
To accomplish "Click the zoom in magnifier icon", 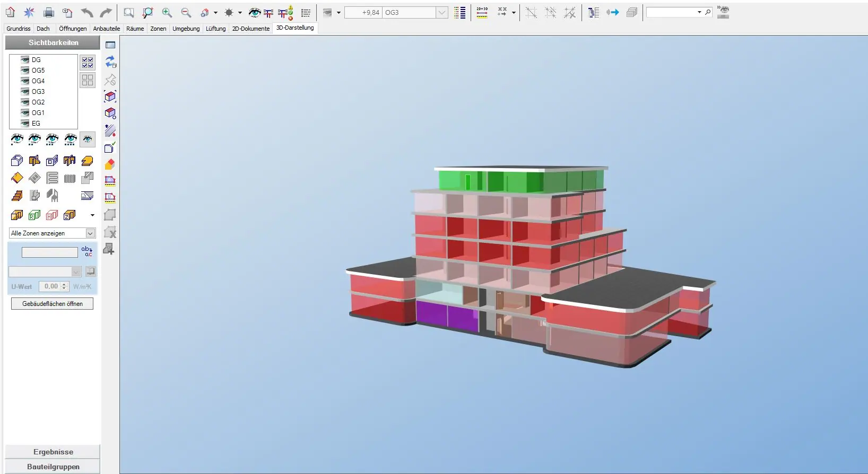I will click(167, 12).
